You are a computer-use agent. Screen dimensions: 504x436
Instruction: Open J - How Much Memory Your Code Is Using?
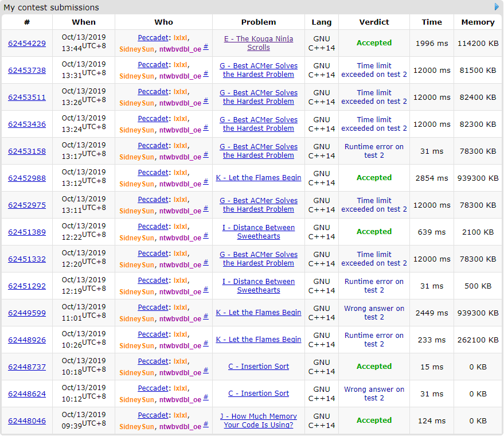click(x=258, y=421)
